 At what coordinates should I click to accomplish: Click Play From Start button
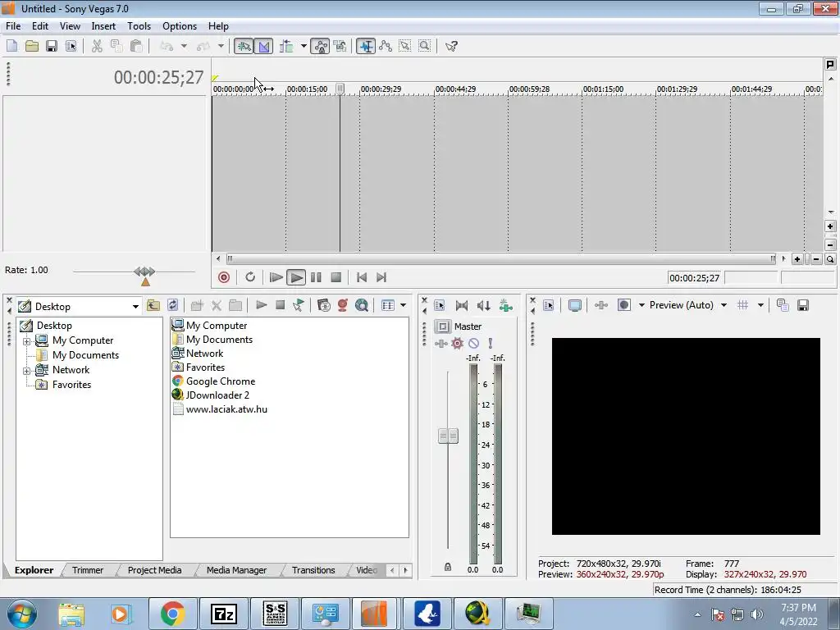point(276,277)
